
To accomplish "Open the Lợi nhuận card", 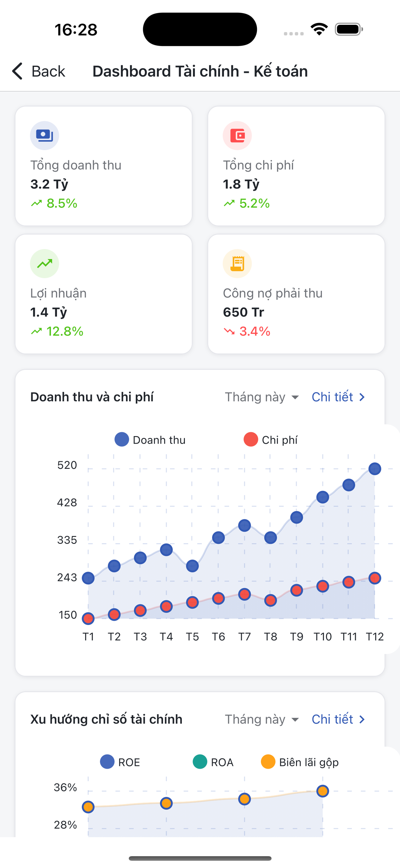I will [x=104, y=294].
